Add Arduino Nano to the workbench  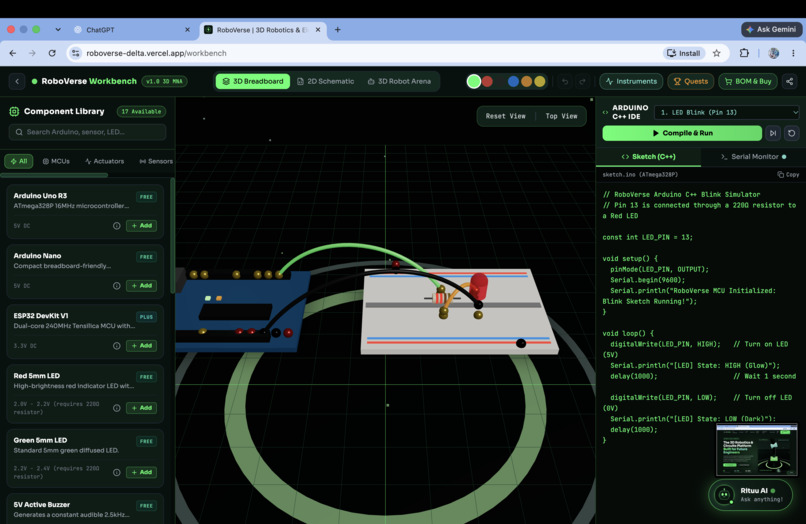click(141, 286)
